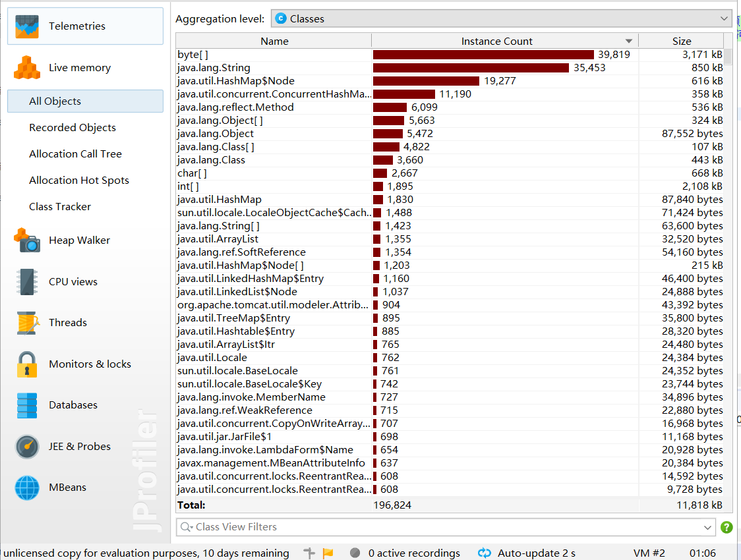Image resolution: width=741 pixels, height=560 pixels.
Task: Click the VM #2 status entry
Action: click(x=649, y=553)
